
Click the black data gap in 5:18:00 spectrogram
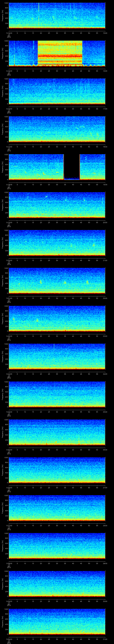[72, 167]
